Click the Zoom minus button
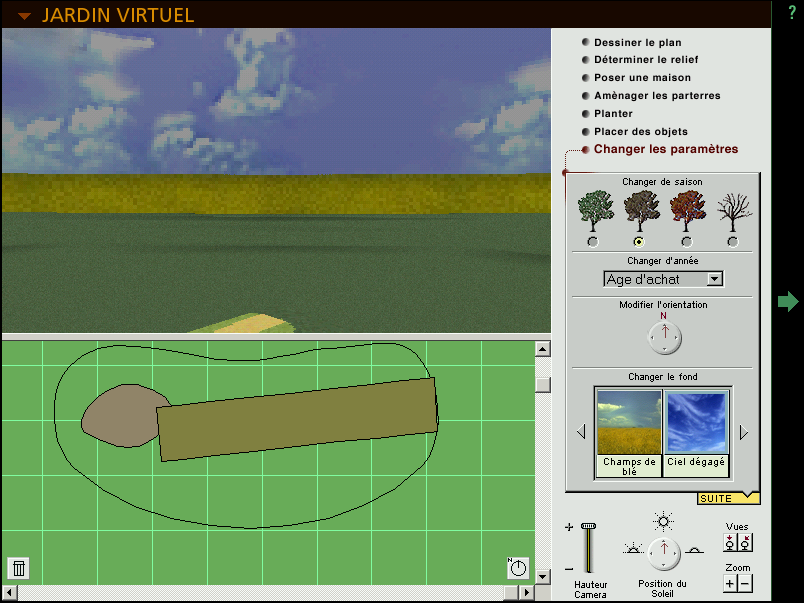Screen dimensions: 804x603 tap(745, 583)
